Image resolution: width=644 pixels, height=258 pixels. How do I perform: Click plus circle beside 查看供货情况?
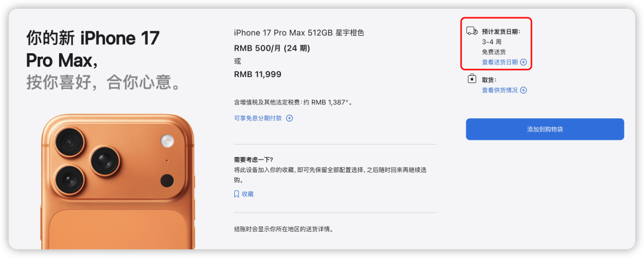point(524,90)
